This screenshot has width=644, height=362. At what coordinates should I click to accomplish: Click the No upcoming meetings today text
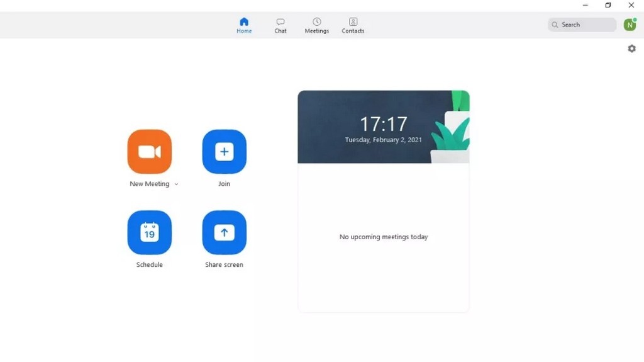pyautogui.click(x=384, y=237)
